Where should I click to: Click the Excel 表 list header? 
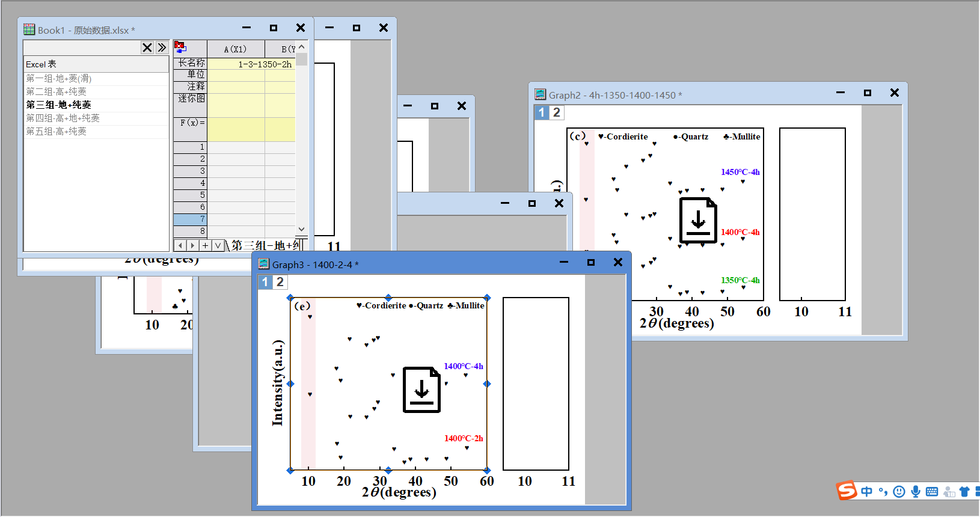[x=96, y=64]
